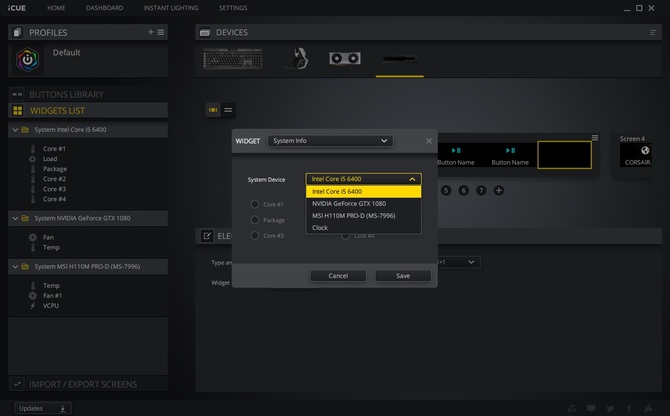Select the Core #3 radio button
Viewport: 670px width, 416px height.
tap(255, 235)
